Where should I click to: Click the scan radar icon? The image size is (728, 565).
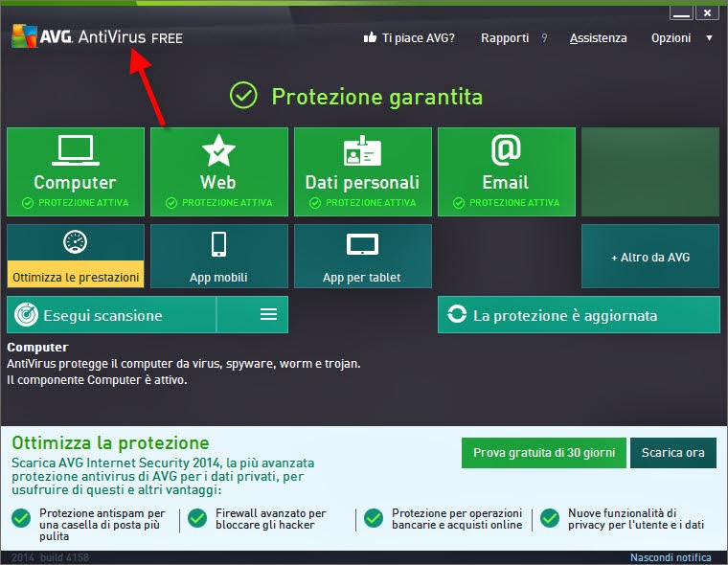(x=26, y=315)
